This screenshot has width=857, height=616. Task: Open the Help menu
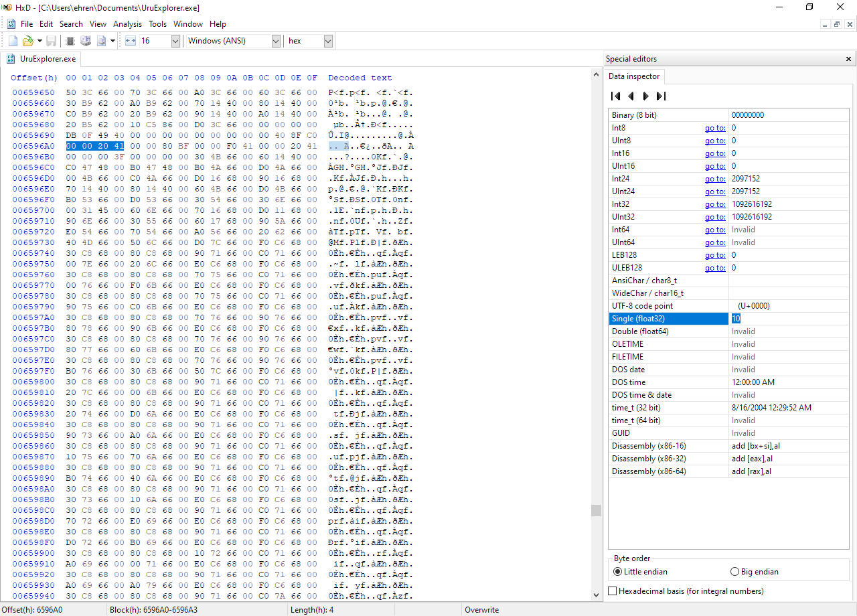(218, 24)
